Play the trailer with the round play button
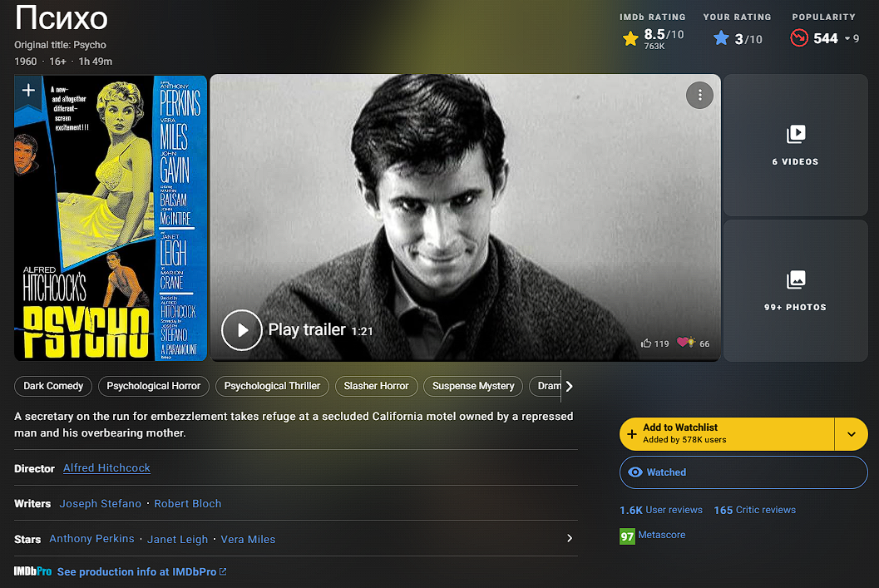The image size is (879, 588). [242, 330]
